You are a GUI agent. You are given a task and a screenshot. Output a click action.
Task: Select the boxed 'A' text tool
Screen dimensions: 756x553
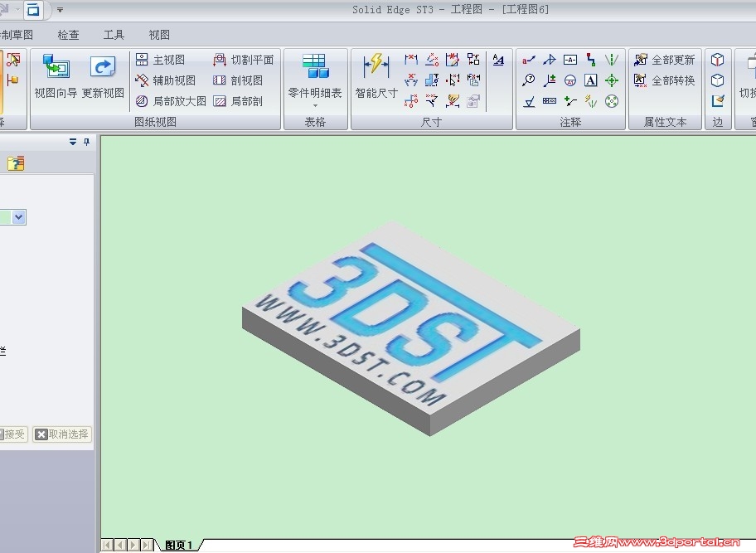click(590, 80)
